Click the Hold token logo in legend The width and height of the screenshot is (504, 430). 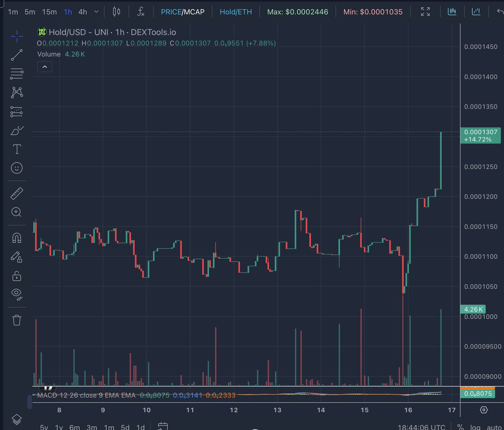pyautogui.click(x=42, y=31)
